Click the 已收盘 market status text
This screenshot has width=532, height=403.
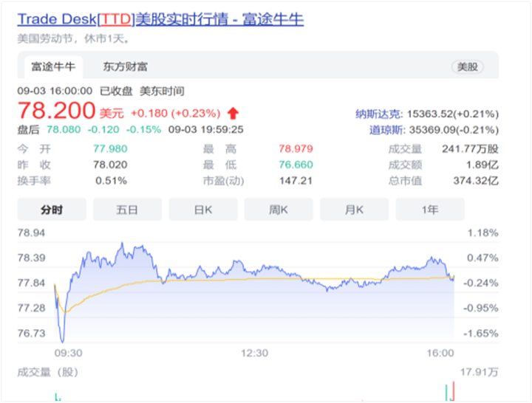[x=116, y=92]
